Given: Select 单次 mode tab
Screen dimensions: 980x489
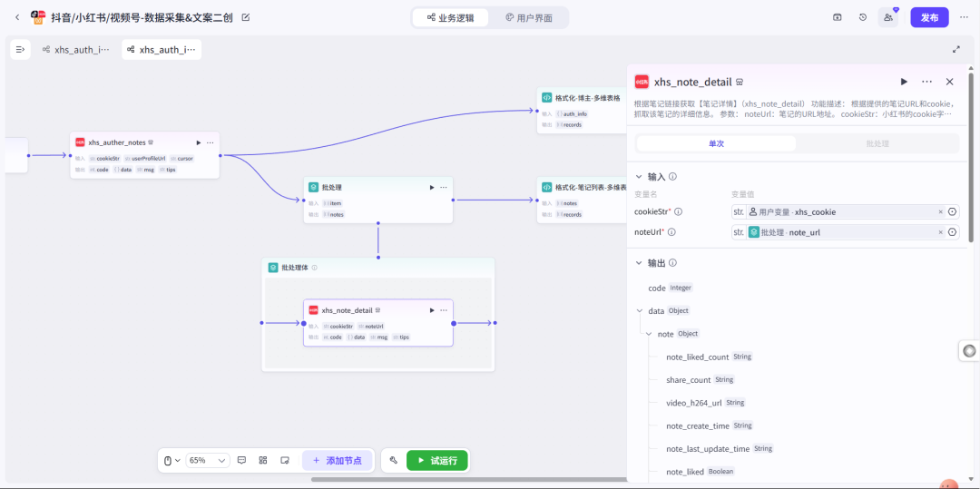Looking at the screenshot, I should pos(716,143).
